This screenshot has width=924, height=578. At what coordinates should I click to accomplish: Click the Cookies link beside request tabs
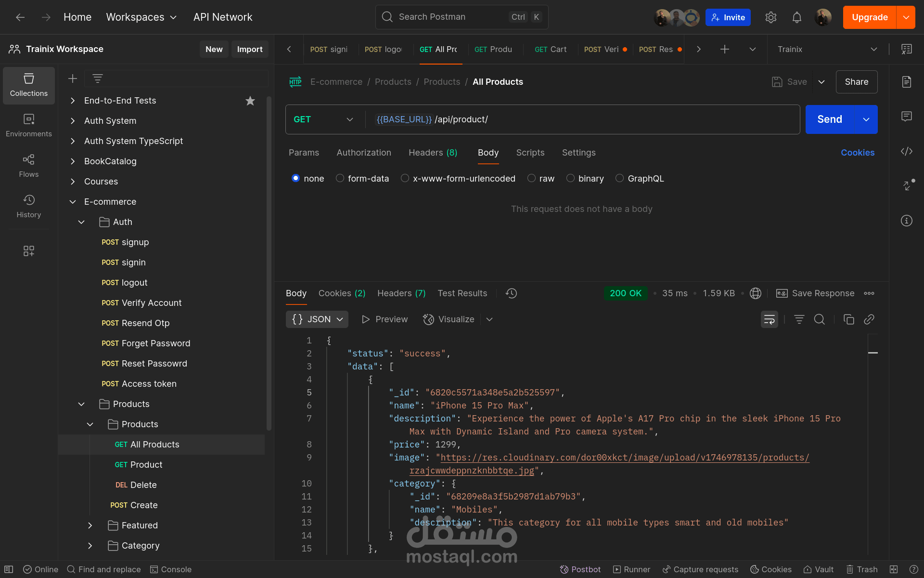857,153
